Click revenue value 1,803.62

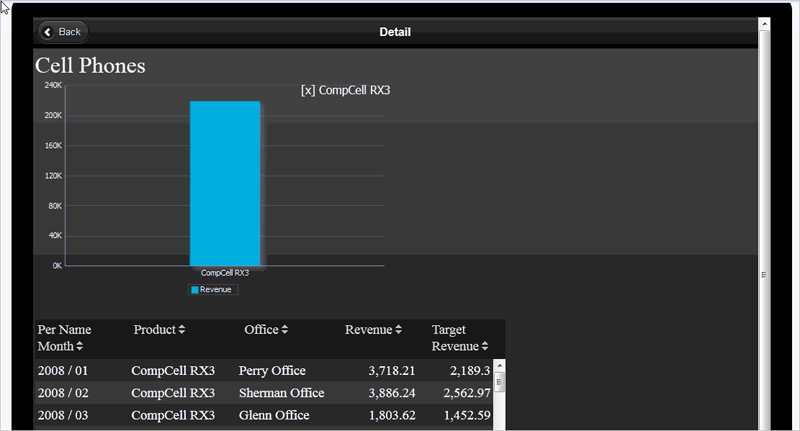(x=392, y=416)
